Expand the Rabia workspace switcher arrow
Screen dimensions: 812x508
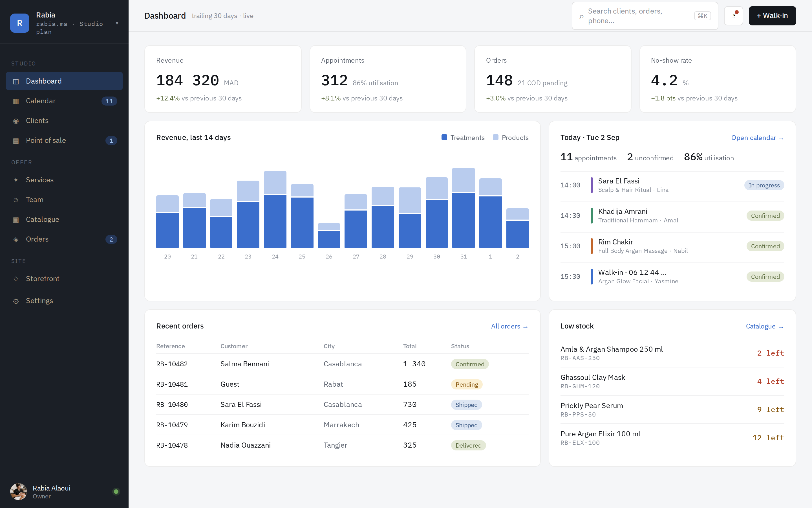click(117, 23)
